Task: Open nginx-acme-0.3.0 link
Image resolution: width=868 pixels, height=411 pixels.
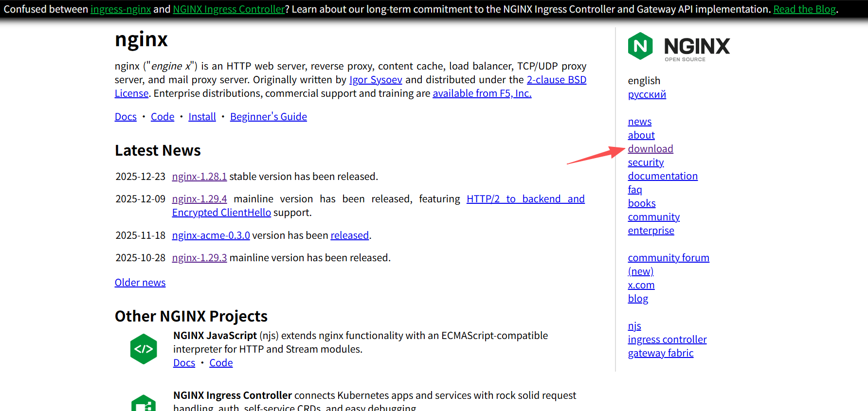Action: (211, 235)
